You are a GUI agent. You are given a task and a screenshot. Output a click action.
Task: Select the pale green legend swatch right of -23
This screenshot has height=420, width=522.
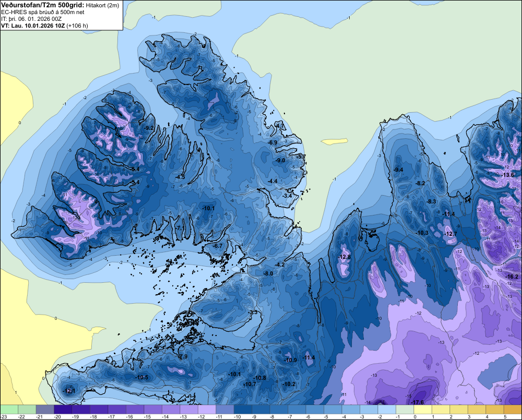pyautogui.click(x=9, y=410)
